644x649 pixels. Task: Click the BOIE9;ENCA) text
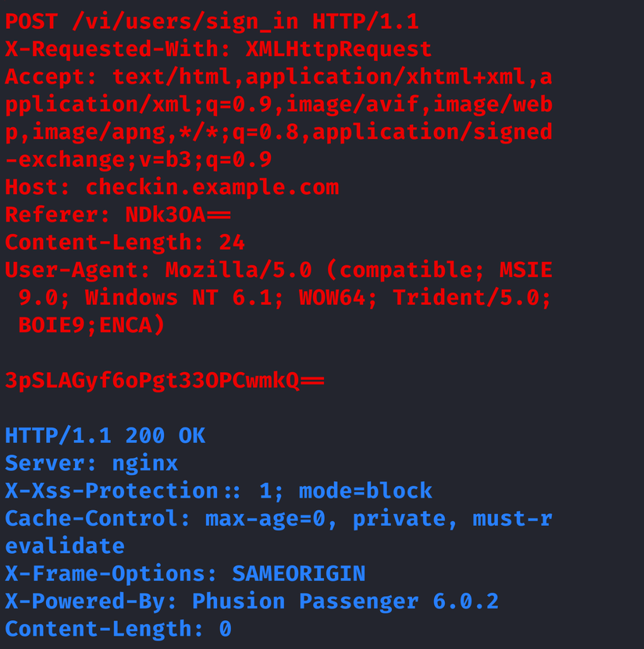(x=91, y=324)
